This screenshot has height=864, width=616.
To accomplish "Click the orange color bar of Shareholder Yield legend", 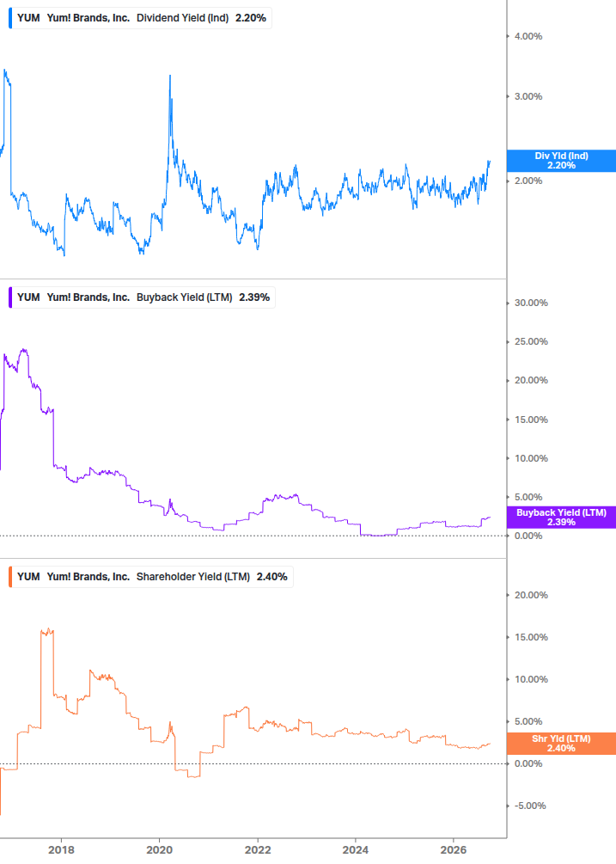I will pos(10,577).
